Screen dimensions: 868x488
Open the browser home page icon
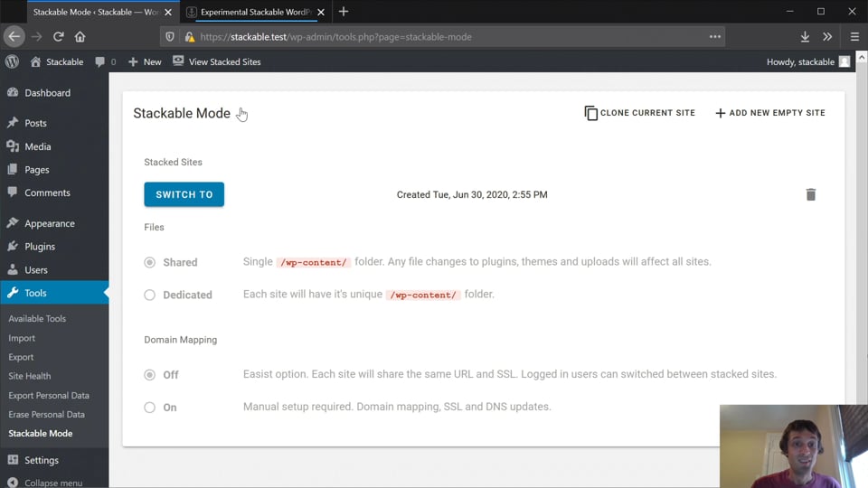80,36
